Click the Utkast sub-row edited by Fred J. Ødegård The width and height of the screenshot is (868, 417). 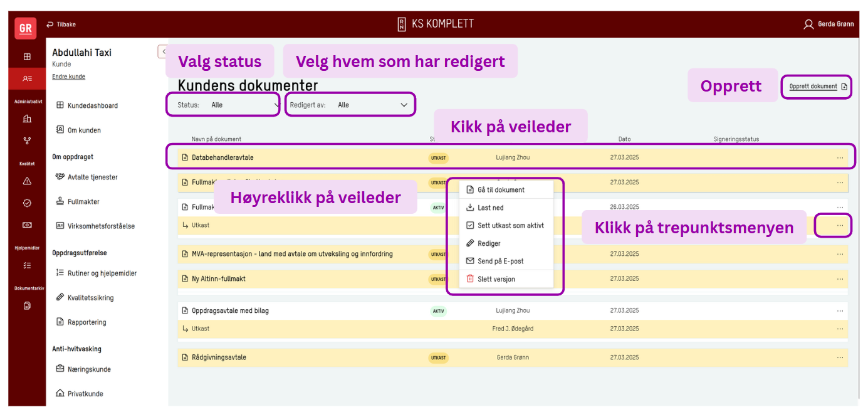pyautogui.click(x=513, y=329)
